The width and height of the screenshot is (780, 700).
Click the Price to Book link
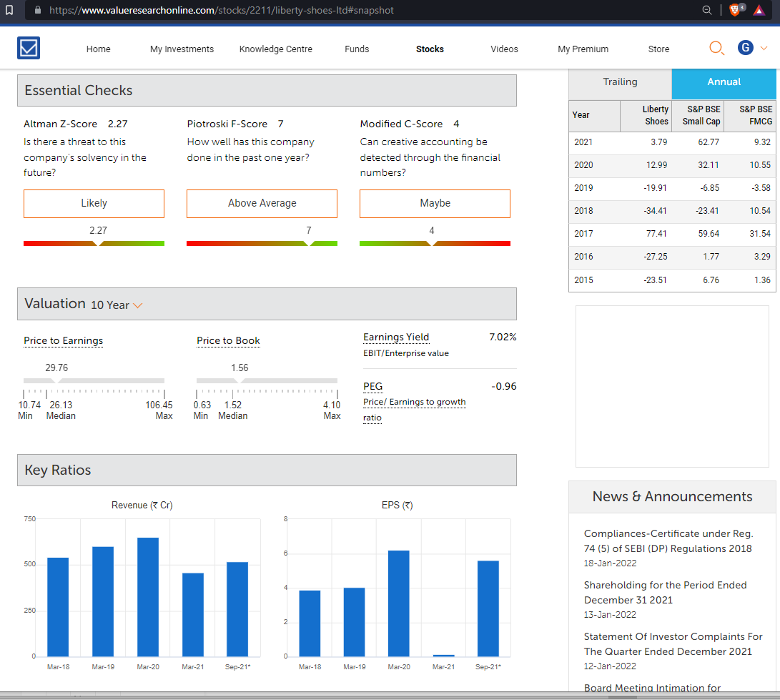pos(228,341)
